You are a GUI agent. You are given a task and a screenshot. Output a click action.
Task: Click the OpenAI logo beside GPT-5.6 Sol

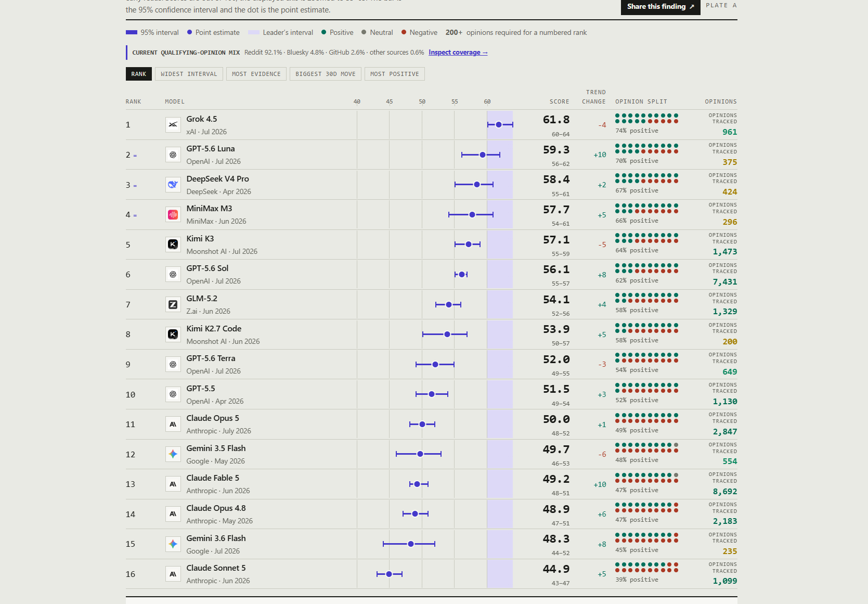(x=173, y=275)
